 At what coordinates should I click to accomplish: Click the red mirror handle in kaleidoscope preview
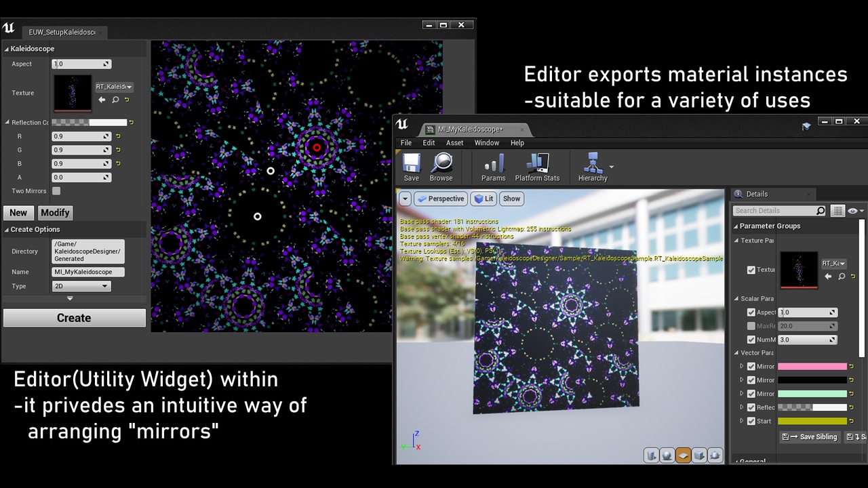tap(317, 147)
